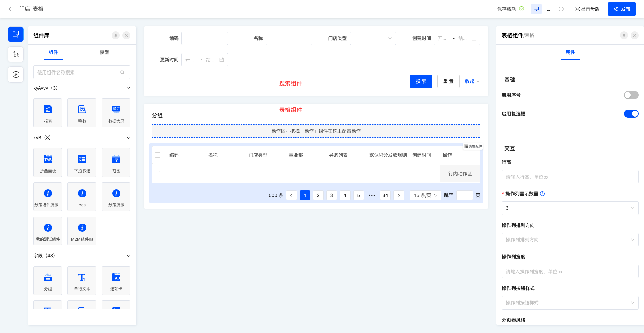Image resolution: width=644 pixels, height=333 pixels.
Task: Enable the 启用序号 switch
Action: tap(631, 95)
